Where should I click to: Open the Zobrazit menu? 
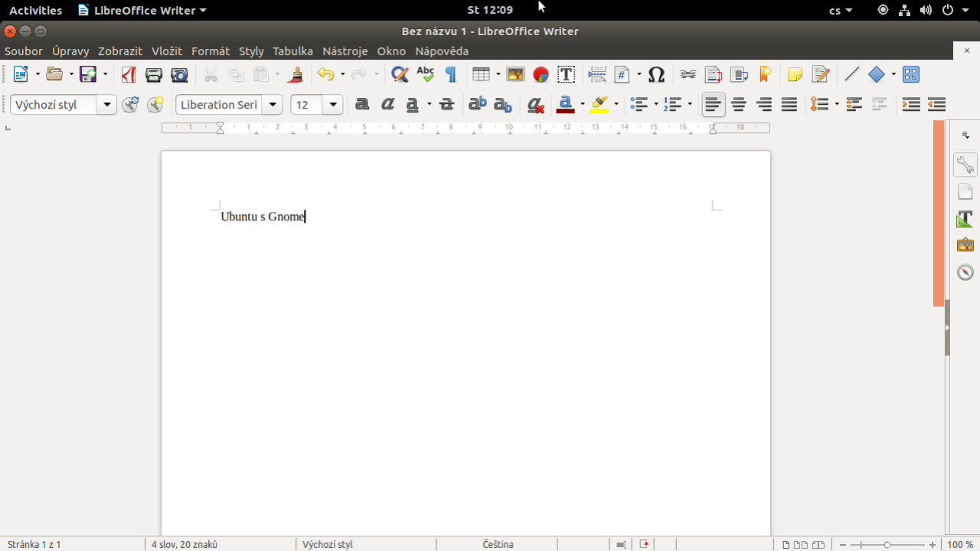[120, 51]
